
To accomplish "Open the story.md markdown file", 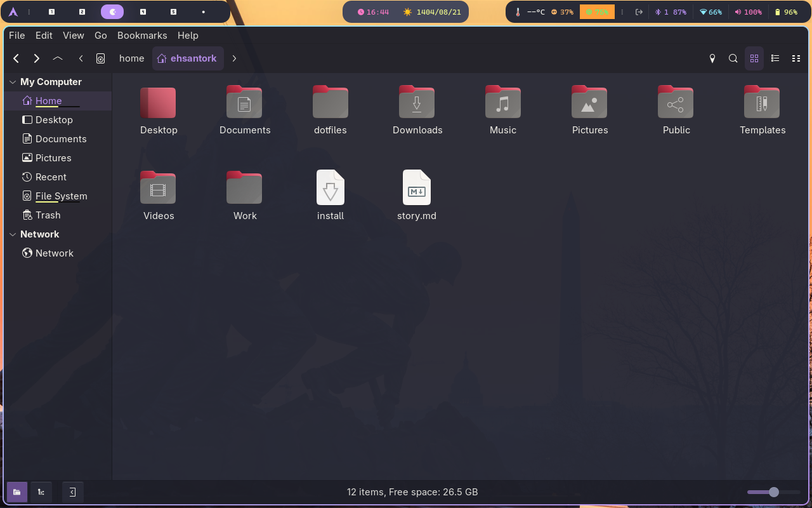I will click(417, 188).
